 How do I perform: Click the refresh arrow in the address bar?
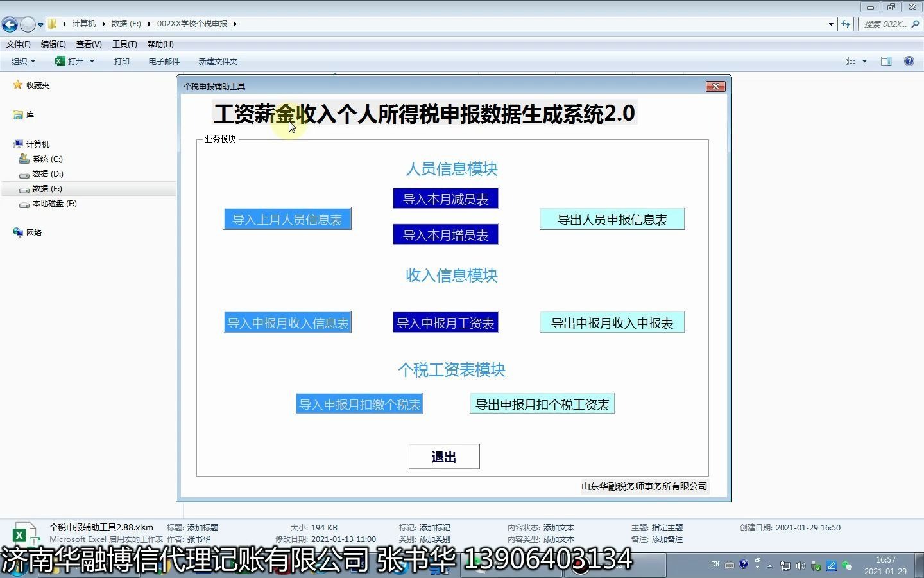pos(846,24)
